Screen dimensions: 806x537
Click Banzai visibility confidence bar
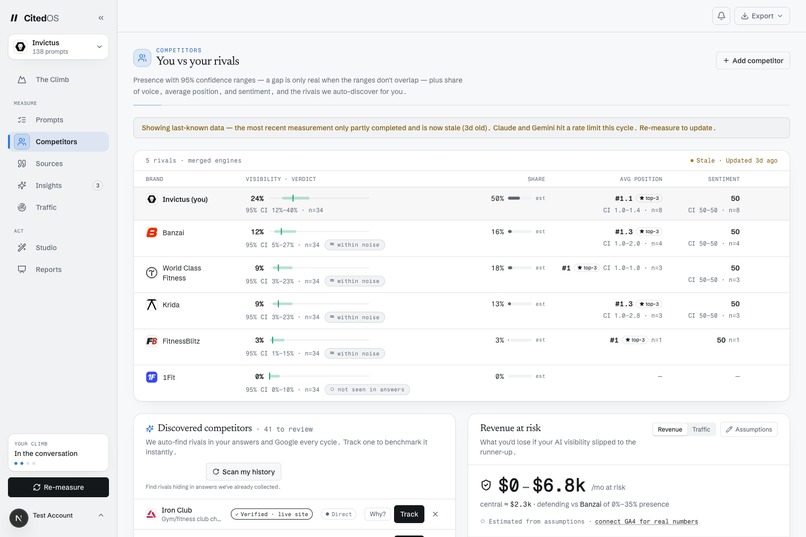pos(318,231)
